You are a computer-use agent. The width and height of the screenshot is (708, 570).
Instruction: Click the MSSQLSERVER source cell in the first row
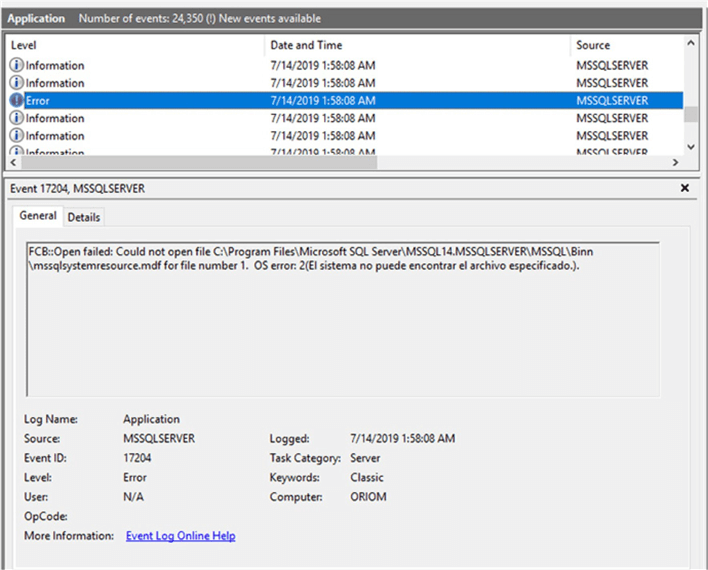612,65
